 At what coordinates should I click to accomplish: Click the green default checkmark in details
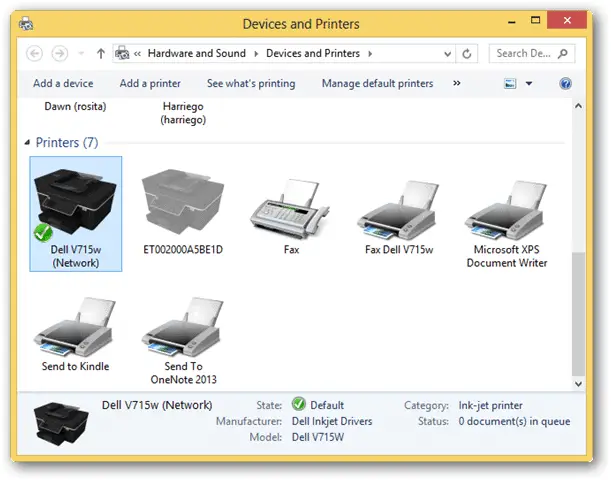tap(298, 404)
